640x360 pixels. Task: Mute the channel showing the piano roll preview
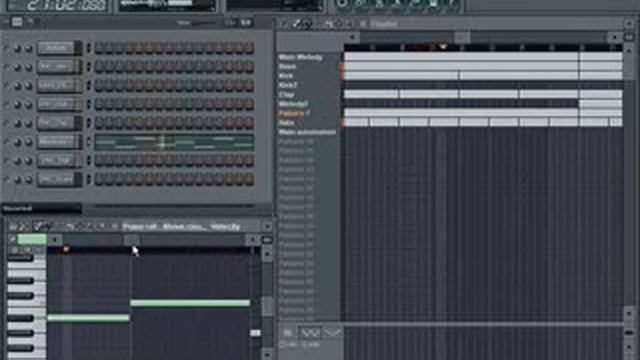(x=7, y=142)
